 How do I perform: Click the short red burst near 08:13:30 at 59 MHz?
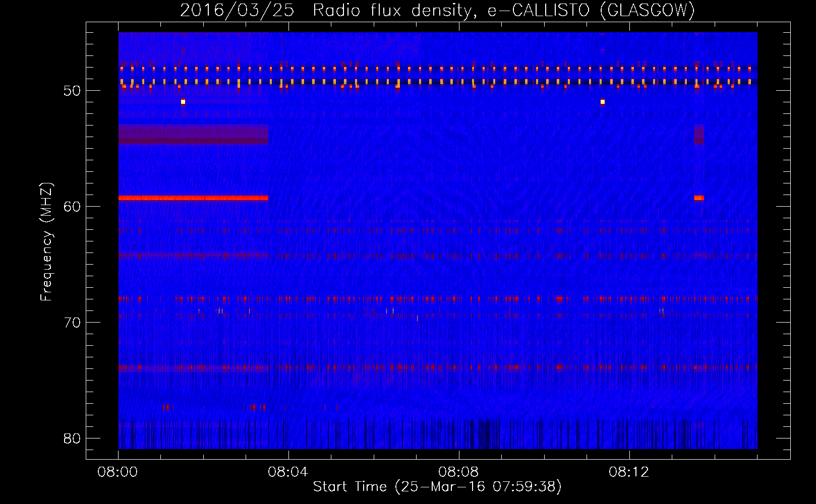click(698, 198)
